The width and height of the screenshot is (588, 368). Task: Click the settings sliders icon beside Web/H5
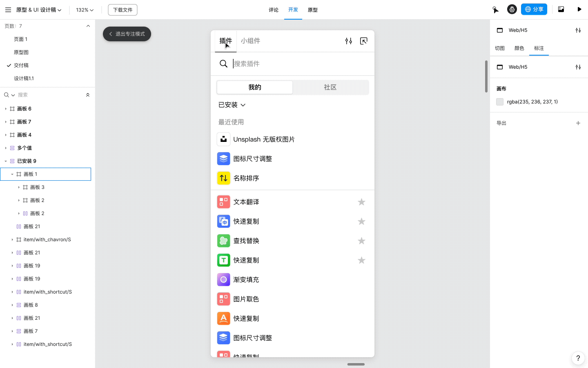click(578, 30)
